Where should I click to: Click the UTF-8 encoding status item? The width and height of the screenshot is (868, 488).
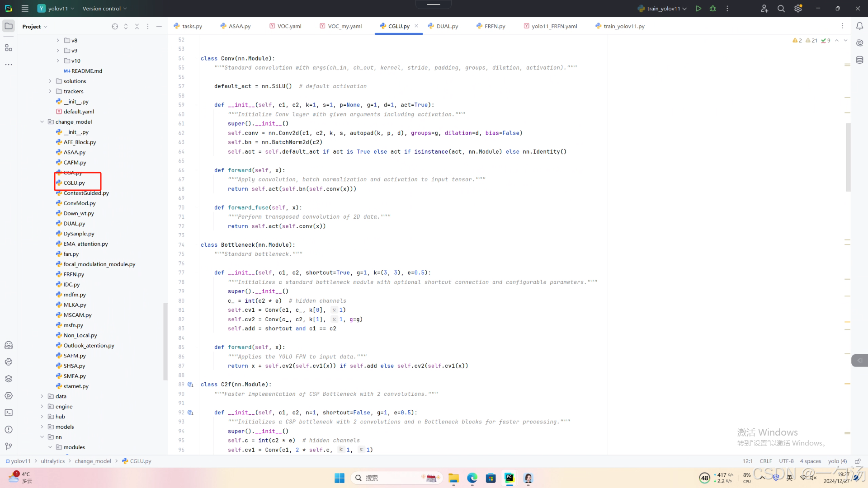point(786,461)
